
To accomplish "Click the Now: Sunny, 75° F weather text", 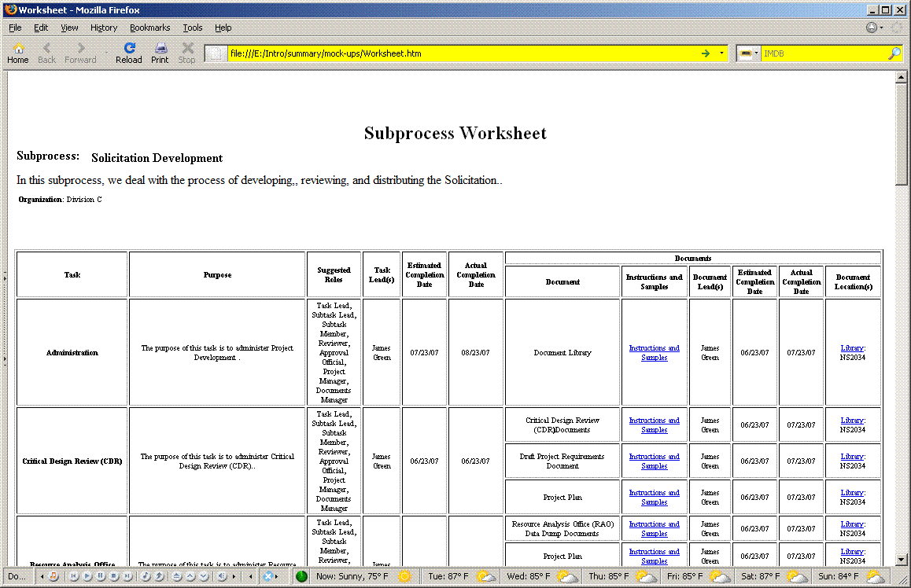I will 352,576.
